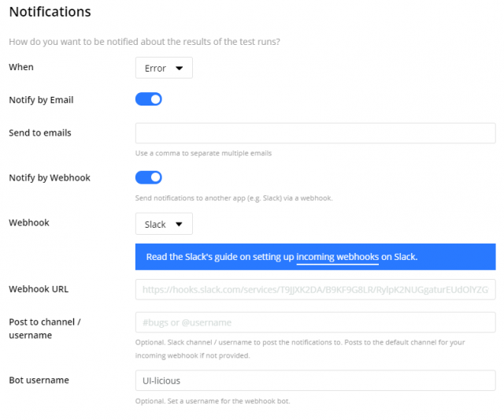Open the When dropdown showing Error
The height and width of the screenshot is (420, 504).
click(x=164, y=69)
